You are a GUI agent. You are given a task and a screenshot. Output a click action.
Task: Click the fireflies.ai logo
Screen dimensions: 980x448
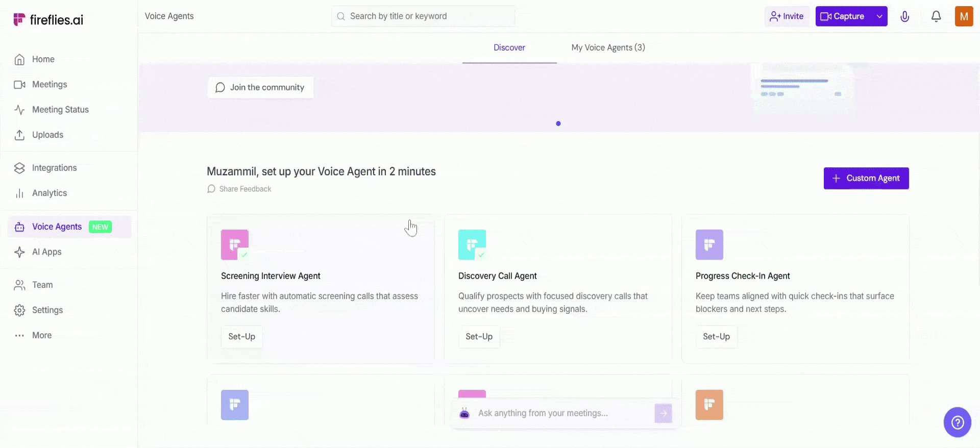48,19
